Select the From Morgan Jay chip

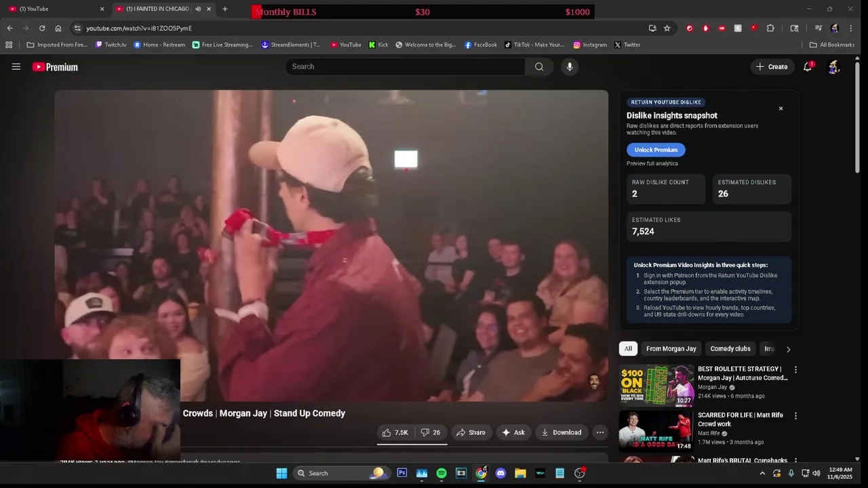click(671, 348)
